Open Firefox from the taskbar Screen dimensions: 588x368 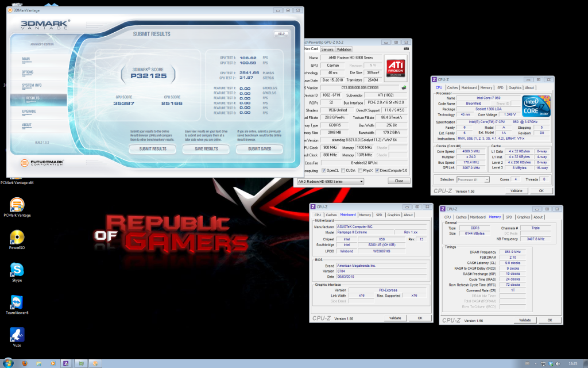(25, 363)
